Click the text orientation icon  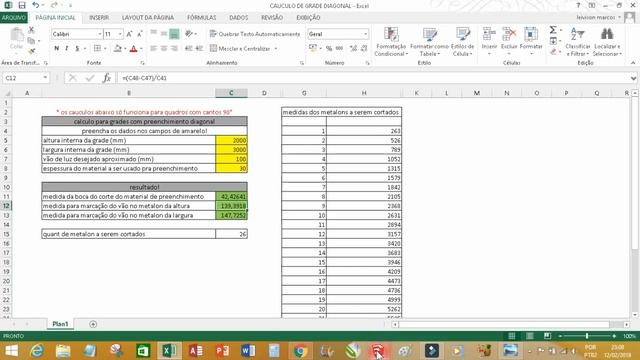click(x=189, y=34)
